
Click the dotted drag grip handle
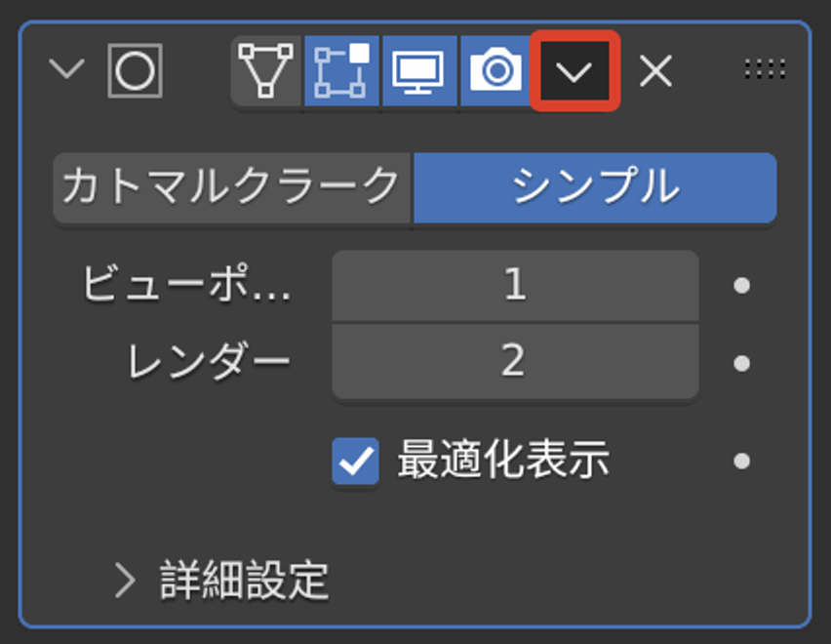pyautogui.click(x=765, y=69)
